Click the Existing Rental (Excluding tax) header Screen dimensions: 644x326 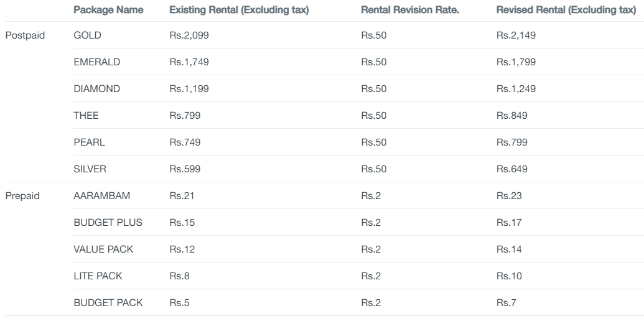coord(239,10)
